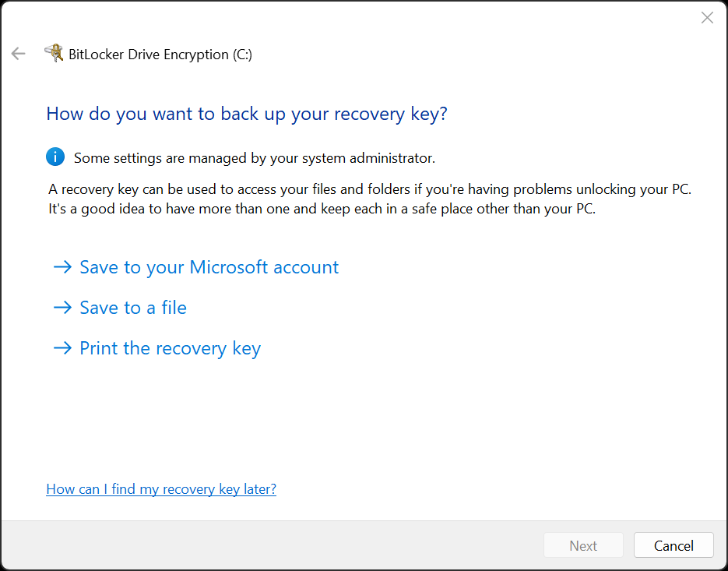Click the blue information icon
728x571 pixels.
tap(55, 157)
